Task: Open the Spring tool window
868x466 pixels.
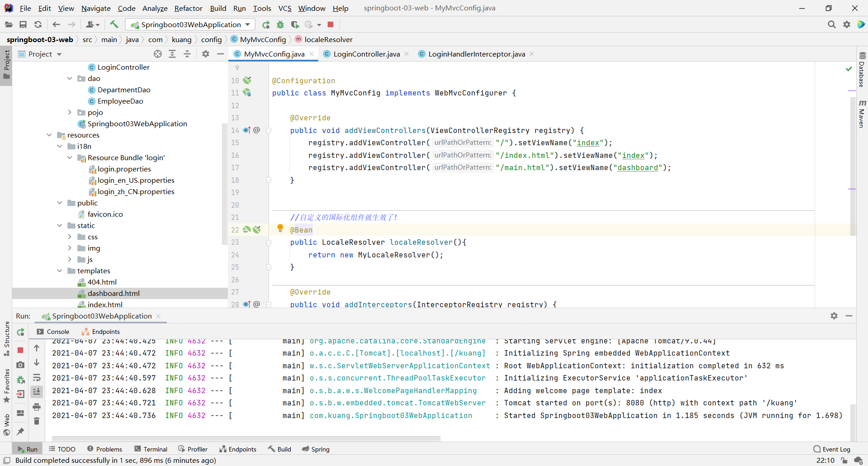Action: coord(316,449)
